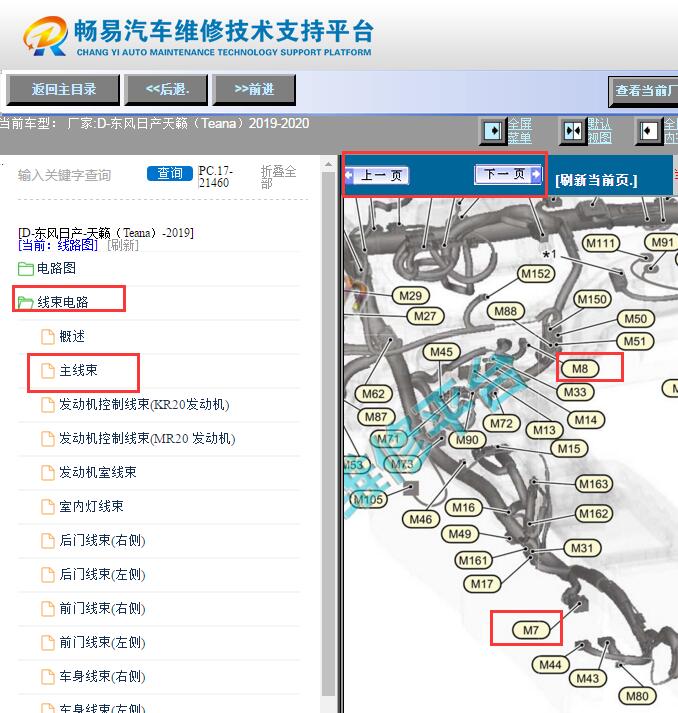The width and height of the screenshot is (678, 713).
Task: Click connector label M152 in the diagram
Action: [536, 274]
